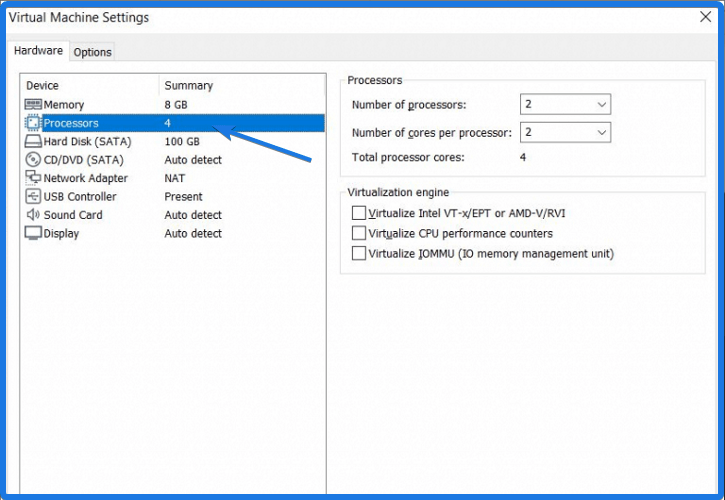Screen dimensions: 725x500
Task: Select the Hard Disk (SATA) row label
Action: pos(87,142)
